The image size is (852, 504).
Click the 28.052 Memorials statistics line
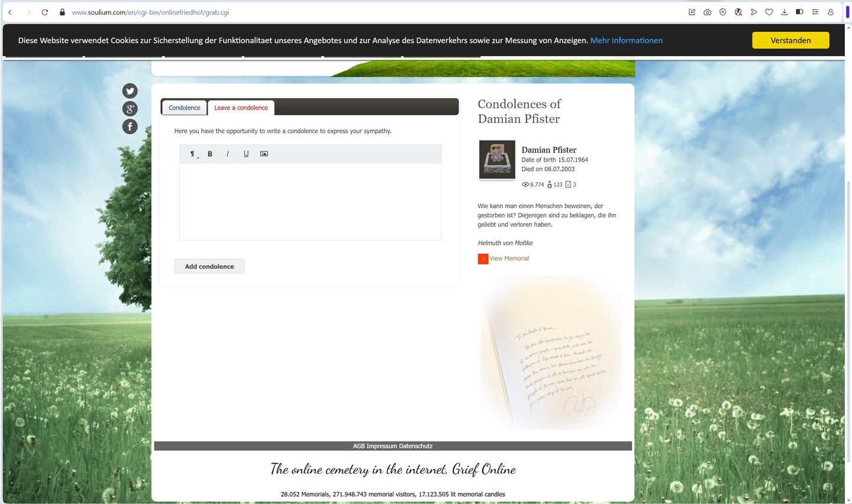[393, 495]
